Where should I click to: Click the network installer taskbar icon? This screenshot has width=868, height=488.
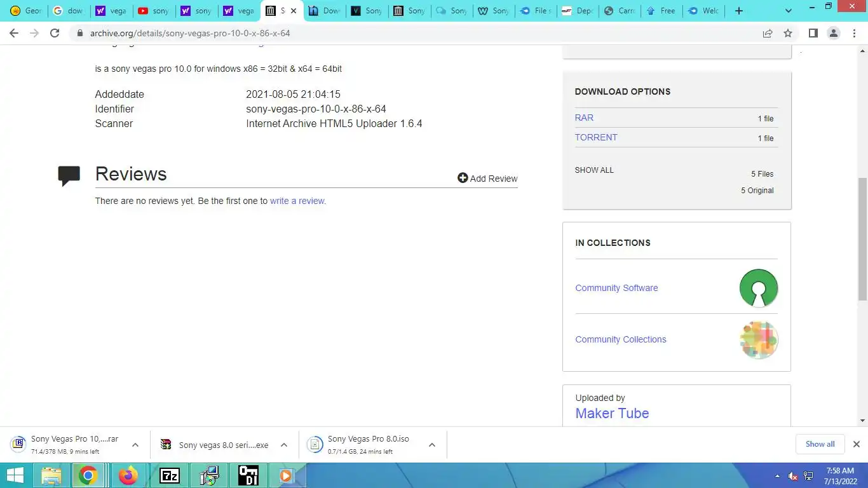click(x=209, y=475)
